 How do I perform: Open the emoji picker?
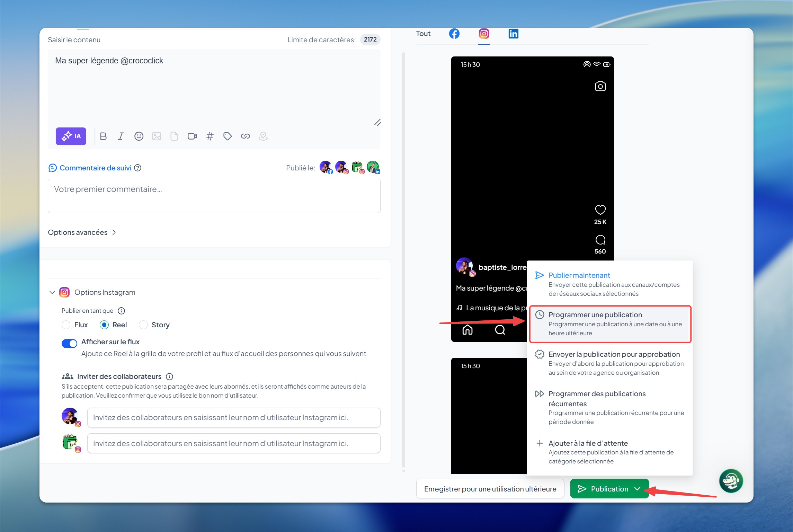(x=139, y=136)
